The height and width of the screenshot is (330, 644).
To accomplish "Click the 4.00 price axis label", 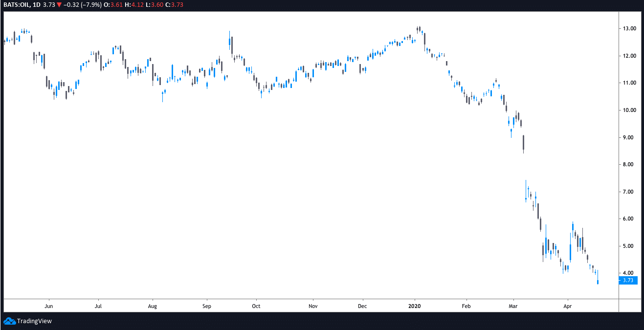I will point(629,273).
